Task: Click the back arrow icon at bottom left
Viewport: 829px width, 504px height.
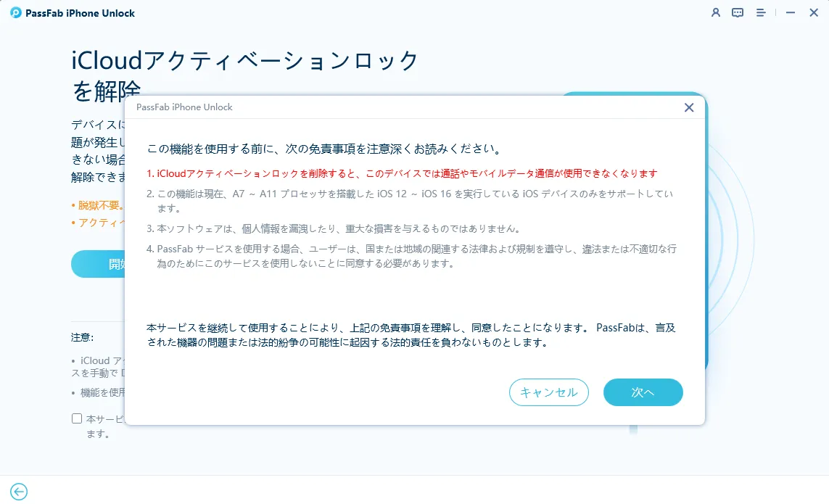Action: (x=19, y=492)
